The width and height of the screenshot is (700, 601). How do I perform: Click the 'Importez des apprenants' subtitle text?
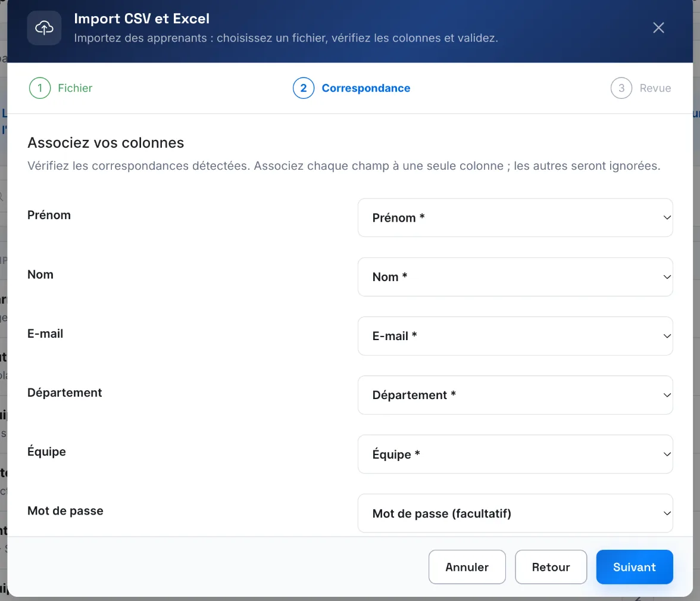[286, 38]
